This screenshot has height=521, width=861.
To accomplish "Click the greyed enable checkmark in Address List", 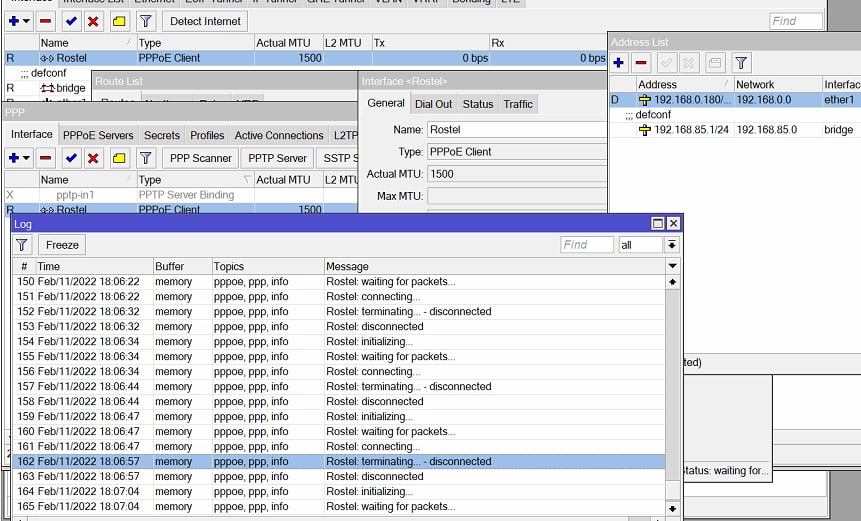I will [667, 63].
